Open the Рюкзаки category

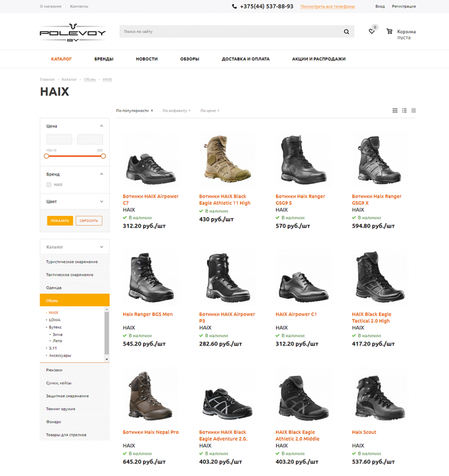click(x=74, y=370)
